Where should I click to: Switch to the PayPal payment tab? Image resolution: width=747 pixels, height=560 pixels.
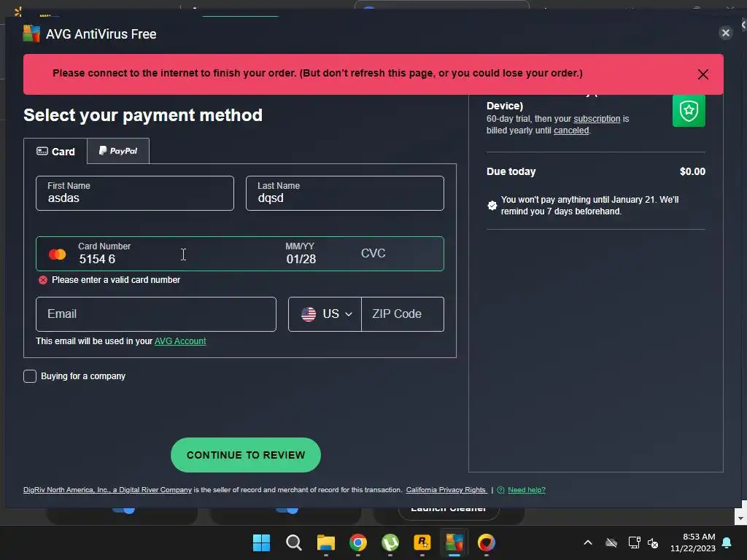[118, 151]
